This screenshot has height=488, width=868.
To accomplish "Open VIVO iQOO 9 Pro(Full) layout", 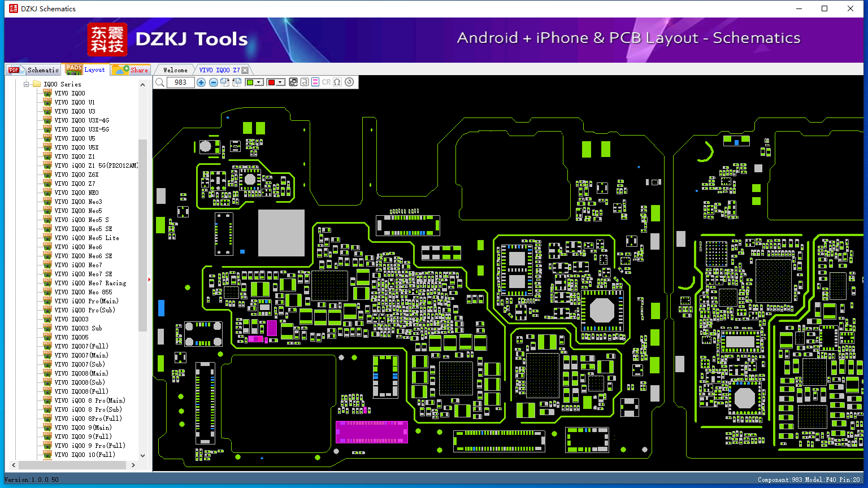I will 90,446.
